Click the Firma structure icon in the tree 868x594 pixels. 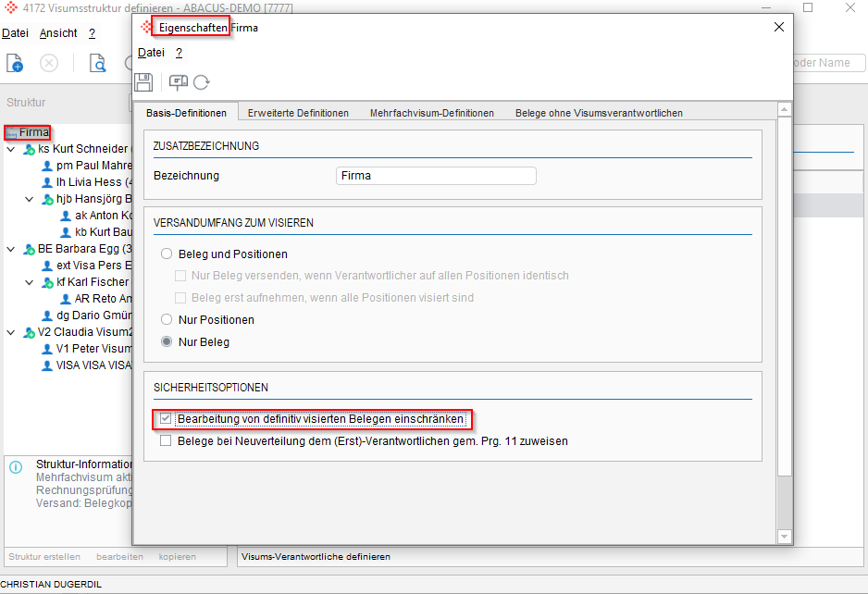(x=11, y=133)
